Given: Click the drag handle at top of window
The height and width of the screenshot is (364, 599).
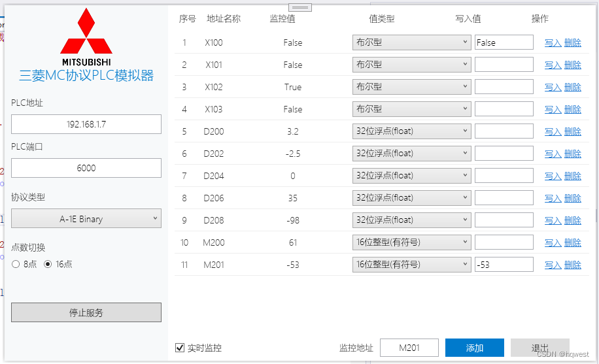Looking at the screenshot, I should [x=300, y=7].
